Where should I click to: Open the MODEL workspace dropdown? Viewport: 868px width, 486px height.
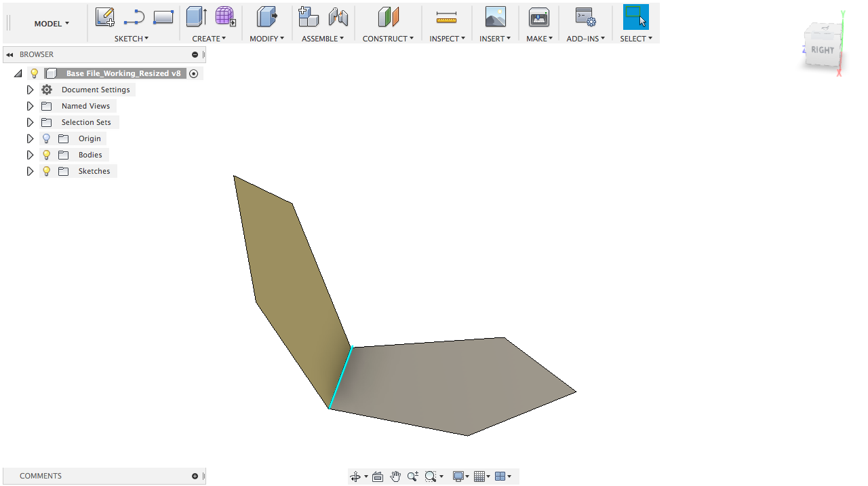coord(52,23)
